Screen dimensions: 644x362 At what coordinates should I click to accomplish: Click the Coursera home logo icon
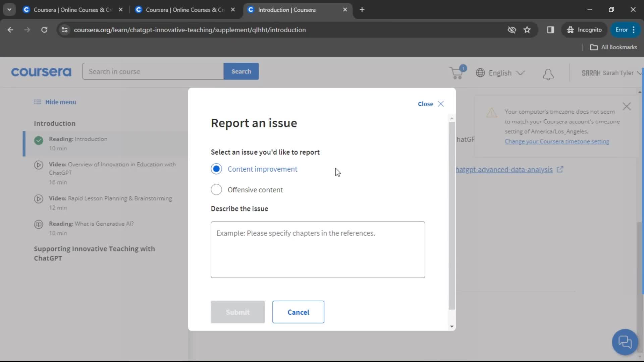pos(41,72)
